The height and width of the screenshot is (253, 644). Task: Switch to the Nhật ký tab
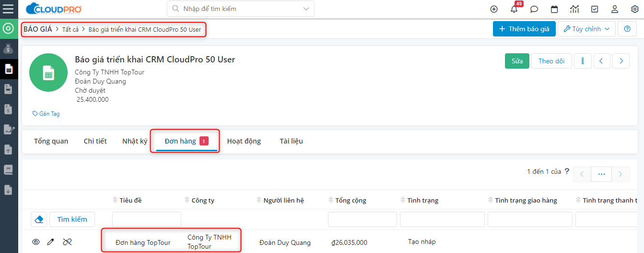click(x=135, y=141)
